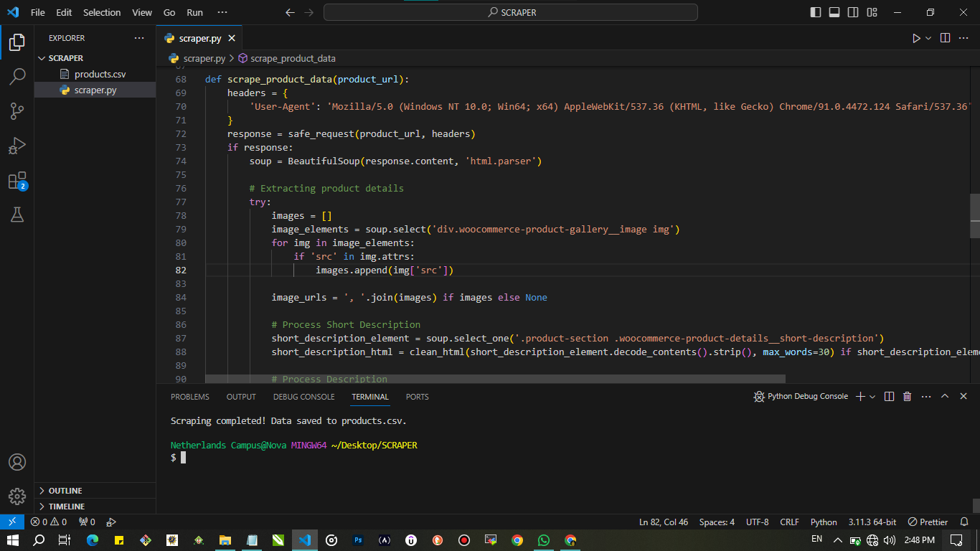Select Python interpreter 3.11.3 64-bit
The height and width of the screenshot is (551, 980).
point(873,522)
